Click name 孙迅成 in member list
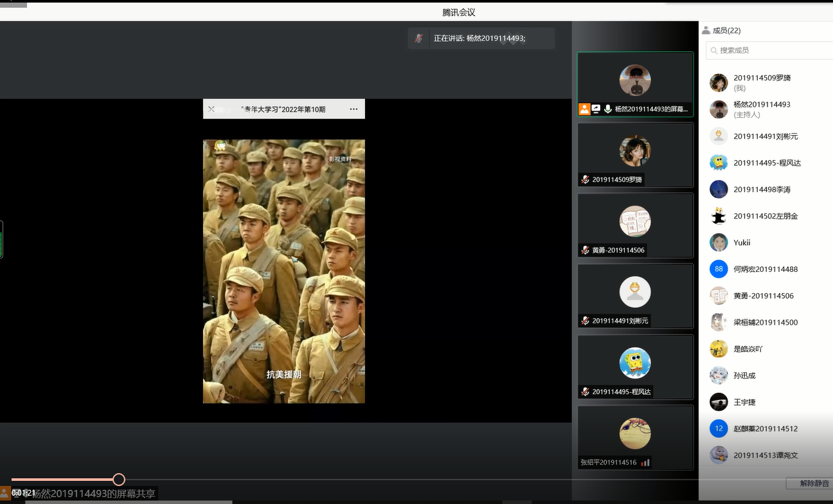 744,375
